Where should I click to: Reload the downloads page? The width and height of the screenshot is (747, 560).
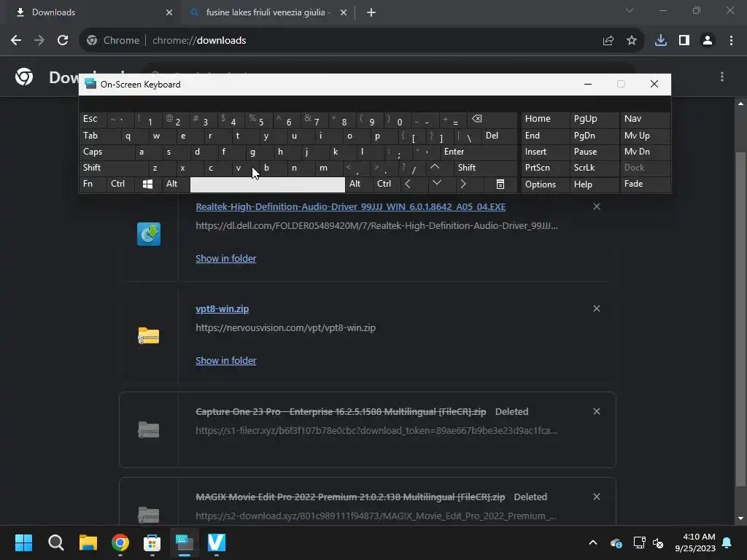(63, 41)
